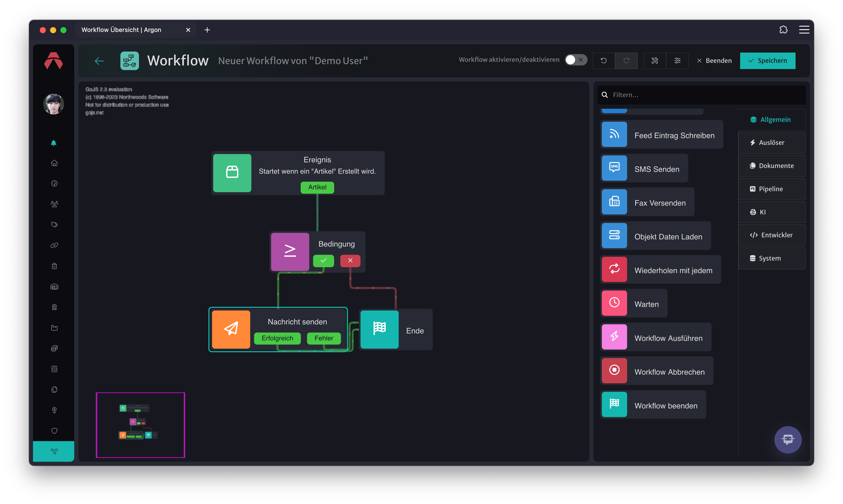Click the green checkmark port on Bedingung

coord(323,261)
